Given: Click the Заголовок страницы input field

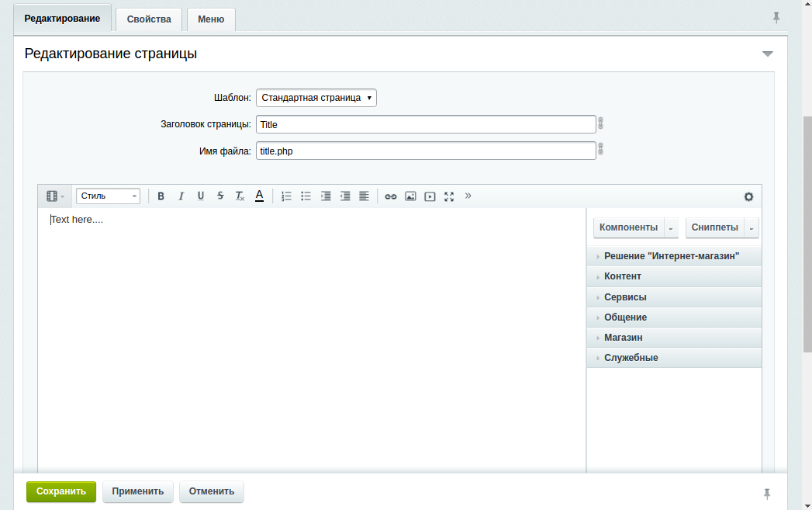Looking at the screenshot, I should [425, 124].
